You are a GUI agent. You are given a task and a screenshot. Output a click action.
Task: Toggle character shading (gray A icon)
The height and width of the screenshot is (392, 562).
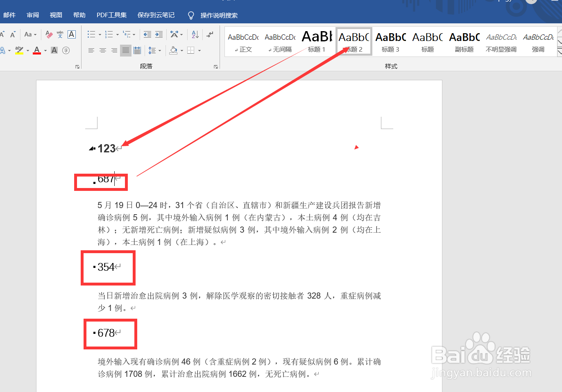coord(54,50)
